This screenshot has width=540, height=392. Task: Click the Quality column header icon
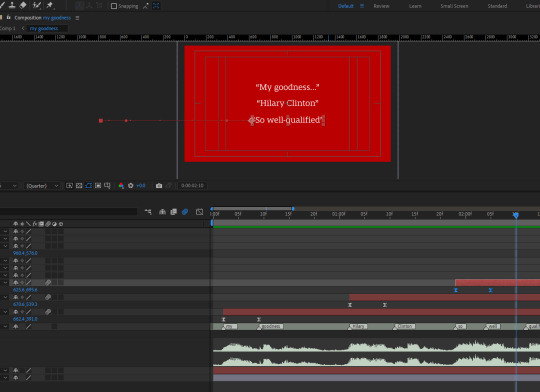pos(28,224)
